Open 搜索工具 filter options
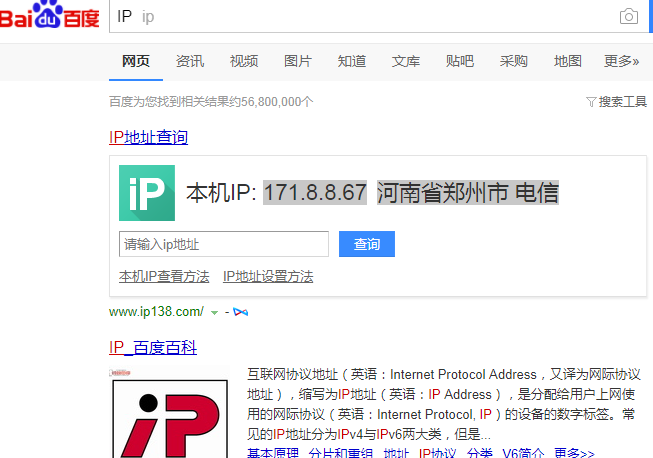 (x=616, y=102)
